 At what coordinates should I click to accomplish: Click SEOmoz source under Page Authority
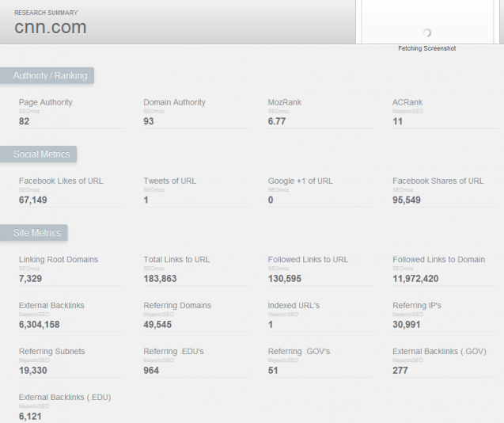[29, 112]
